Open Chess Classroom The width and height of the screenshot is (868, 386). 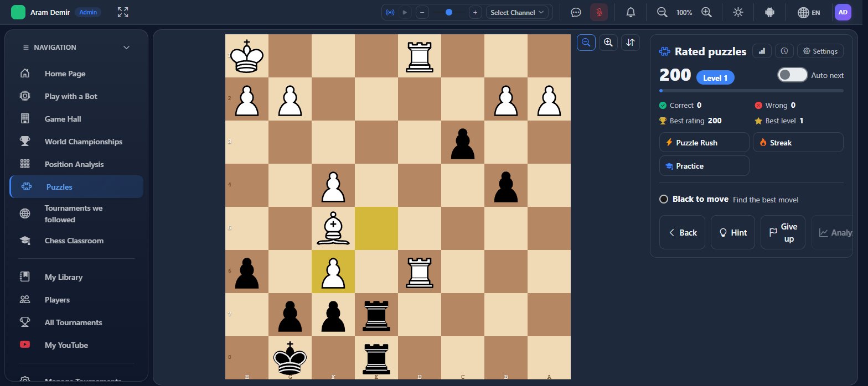pyautogui.click(x=76, y=241)
